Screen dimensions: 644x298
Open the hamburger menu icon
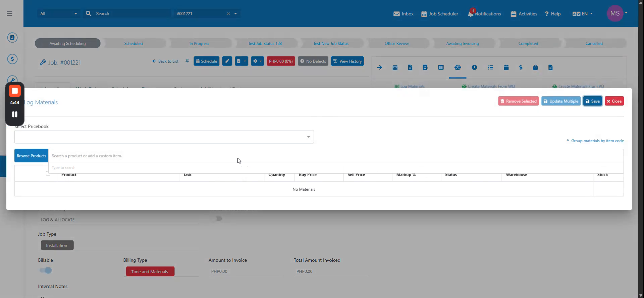point(9,13)
